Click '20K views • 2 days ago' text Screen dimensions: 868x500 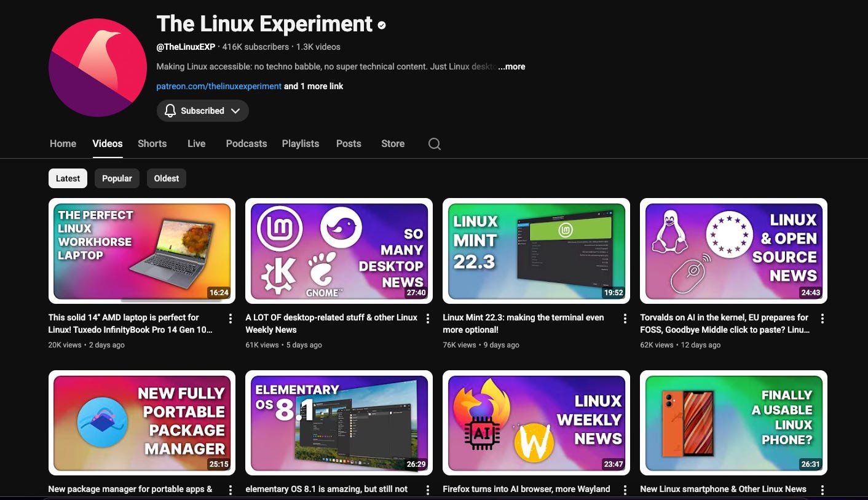87,345
